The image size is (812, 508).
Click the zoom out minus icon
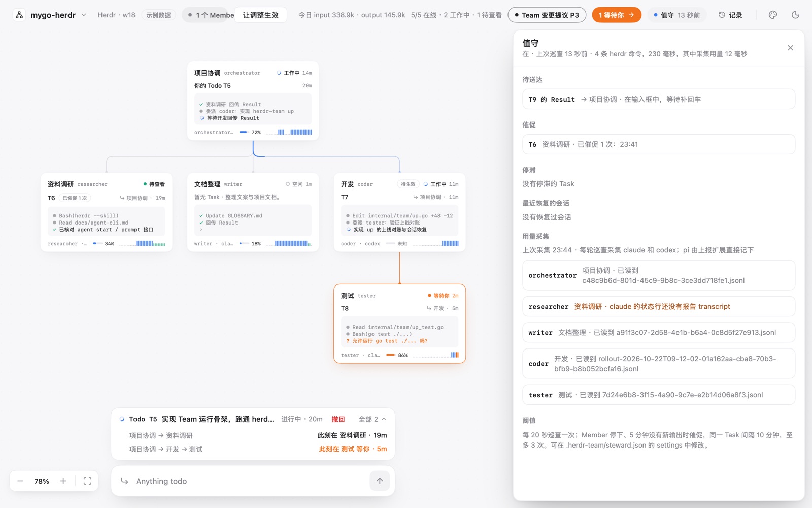tap(20, 481)
